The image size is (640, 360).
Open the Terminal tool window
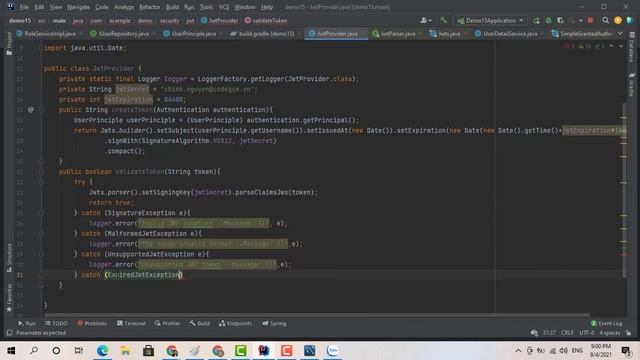pos(131,323)
